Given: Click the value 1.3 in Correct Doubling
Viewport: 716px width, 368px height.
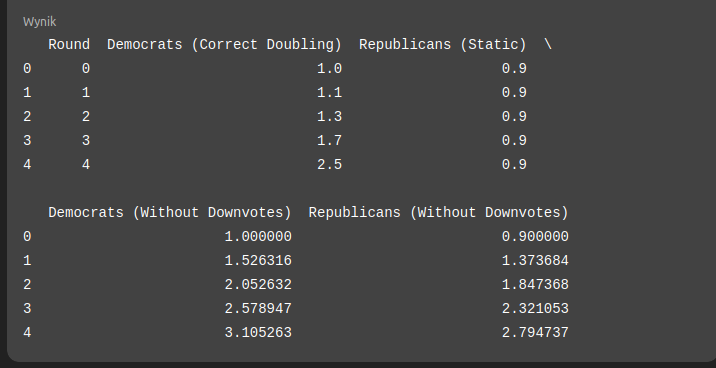Looking at the screenshot, I should 330,117.
